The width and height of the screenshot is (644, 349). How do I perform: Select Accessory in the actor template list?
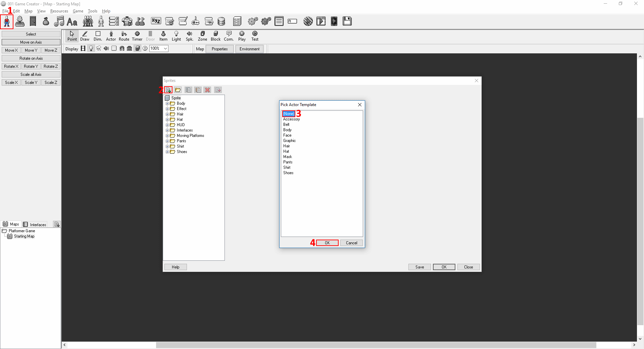coord(291,119)
